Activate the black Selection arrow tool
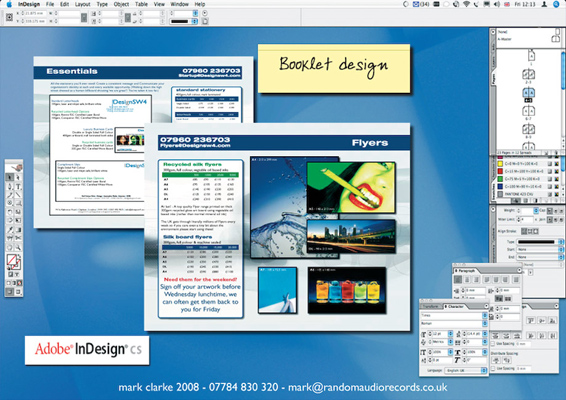 [10, 177]
